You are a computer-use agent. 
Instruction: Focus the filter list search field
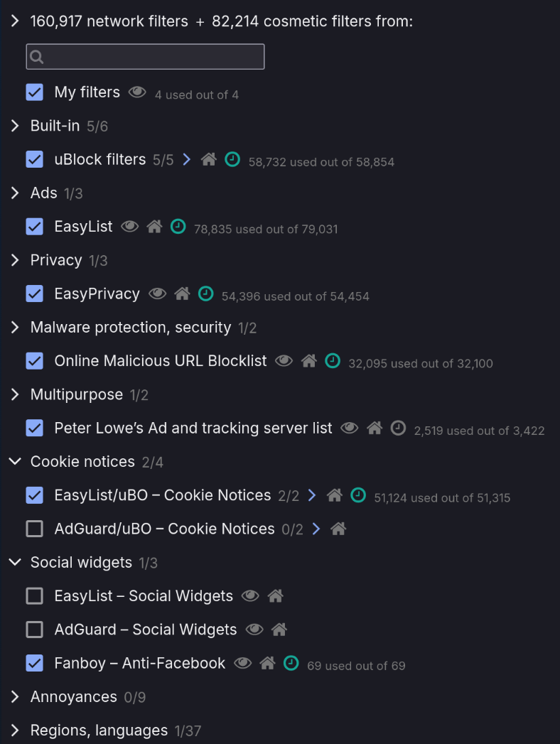146,57
